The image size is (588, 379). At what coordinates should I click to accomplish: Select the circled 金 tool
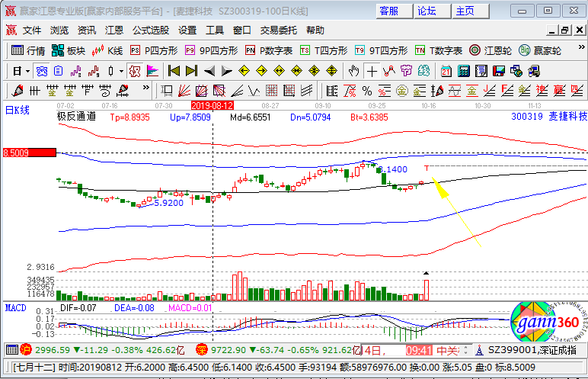click(x=402, y=91)
